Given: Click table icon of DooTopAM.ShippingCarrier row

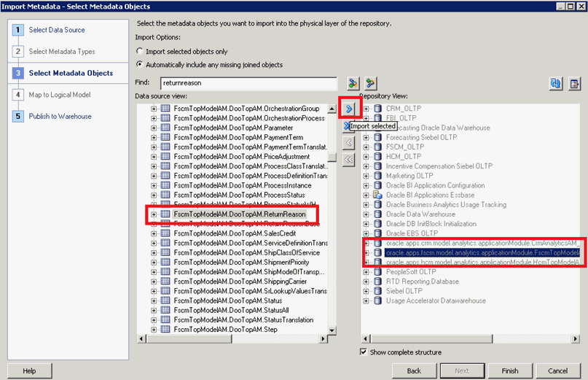Looking at the screenshot, I should [165, 282].
